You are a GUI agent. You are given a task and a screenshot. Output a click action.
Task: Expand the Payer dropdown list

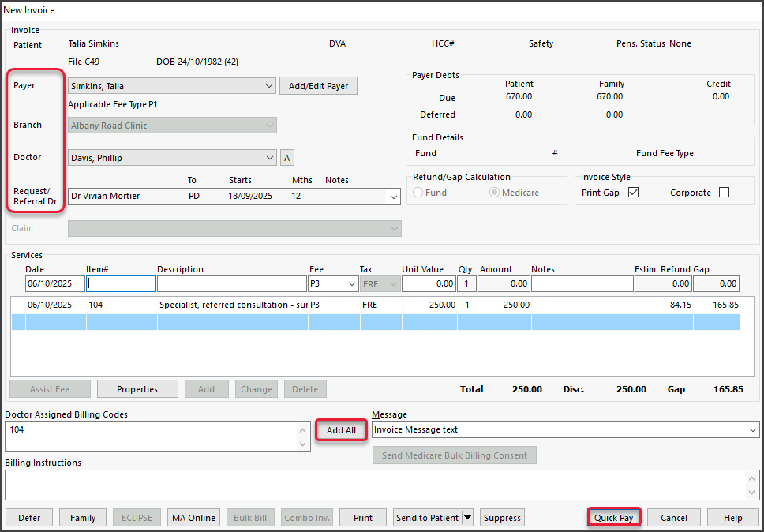pyautogui.click(x=267, y=86)
